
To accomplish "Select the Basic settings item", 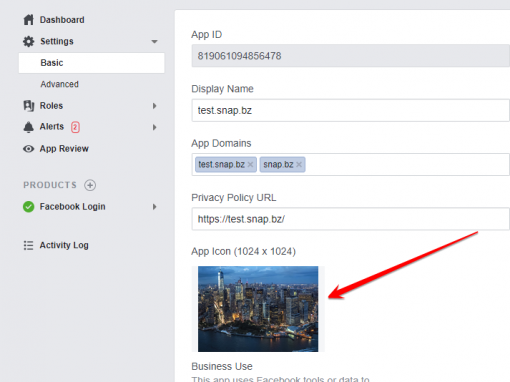I will click(x=92, y=63).
